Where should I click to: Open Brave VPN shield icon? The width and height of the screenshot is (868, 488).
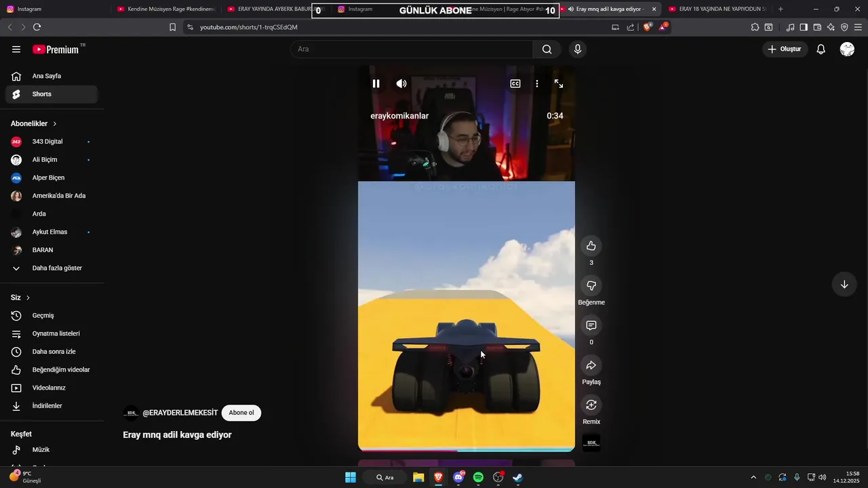(x=844, y=27)
